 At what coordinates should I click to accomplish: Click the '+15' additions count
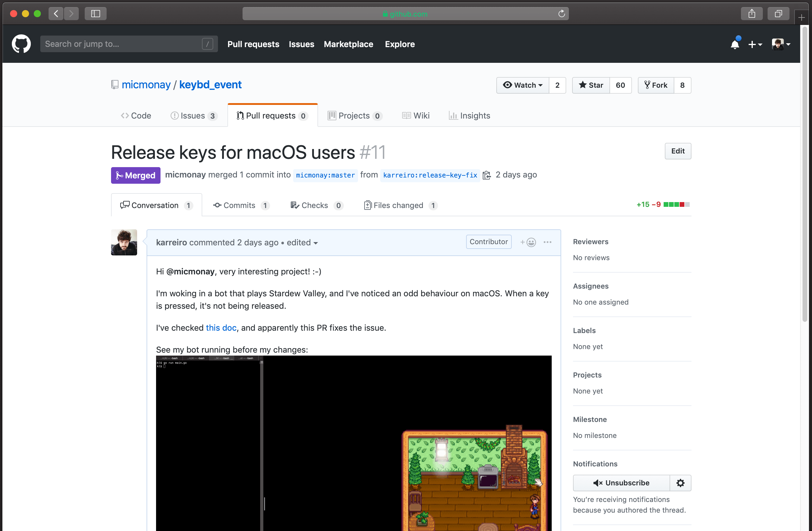click(x=643, y=204)
